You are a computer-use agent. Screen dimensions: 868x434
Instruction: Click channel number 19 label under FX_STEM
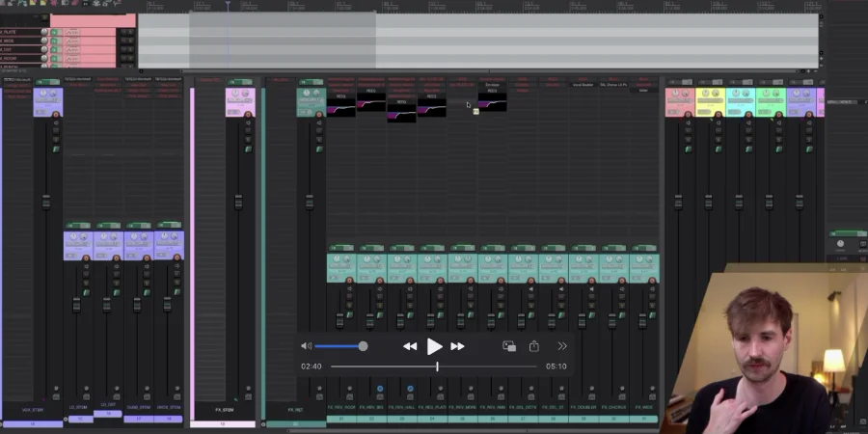(x=223, y=424)
